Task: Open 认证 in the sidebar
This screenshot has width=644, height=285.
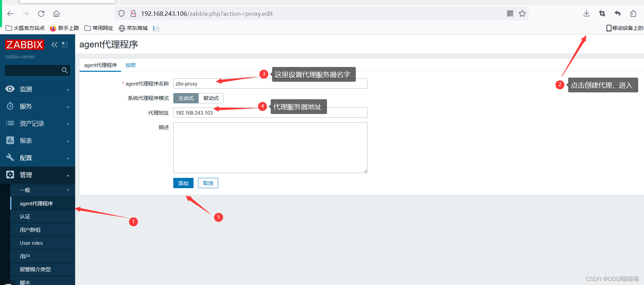Action: pos(43,217)
